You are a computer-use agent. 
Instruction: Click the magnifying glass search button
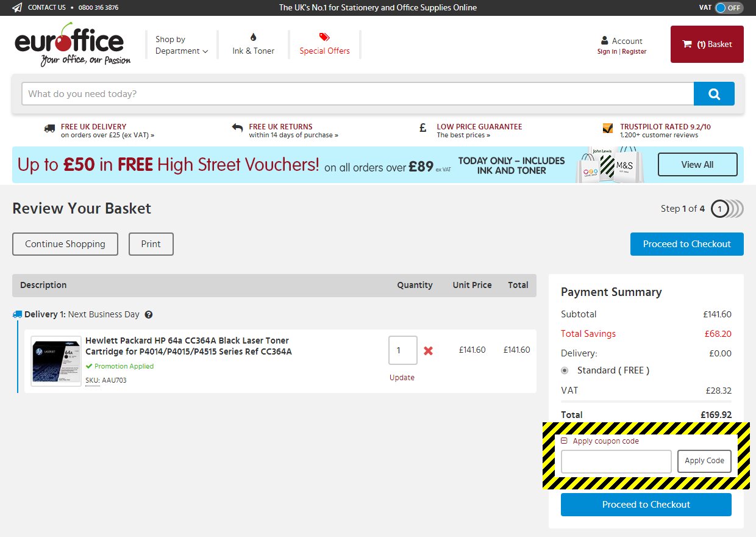(x=714, y=94)
